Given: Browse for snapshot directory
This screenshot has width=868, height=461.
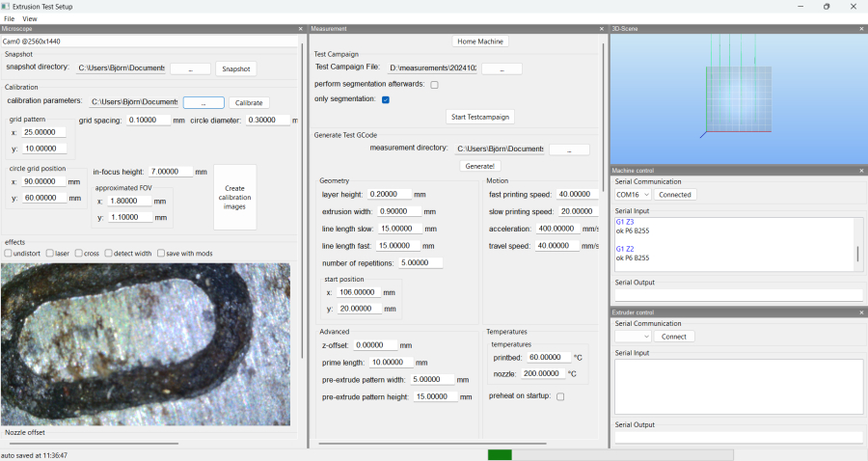Looking at the screenshot, I should pos(190,68).
